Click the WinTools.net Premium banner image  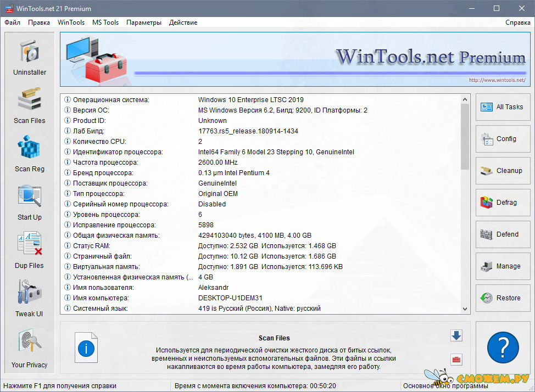[x=295, y=59]
